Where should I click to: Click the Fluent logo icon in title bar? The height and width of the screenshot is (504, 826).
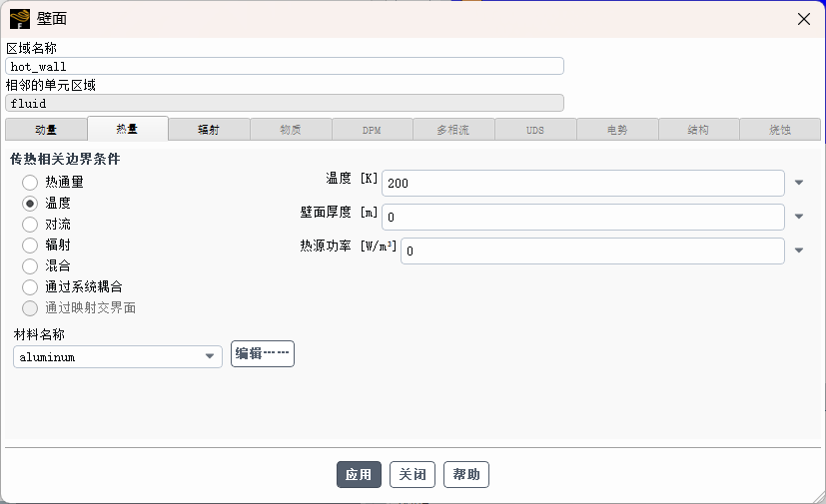click(x=20, y=19)
